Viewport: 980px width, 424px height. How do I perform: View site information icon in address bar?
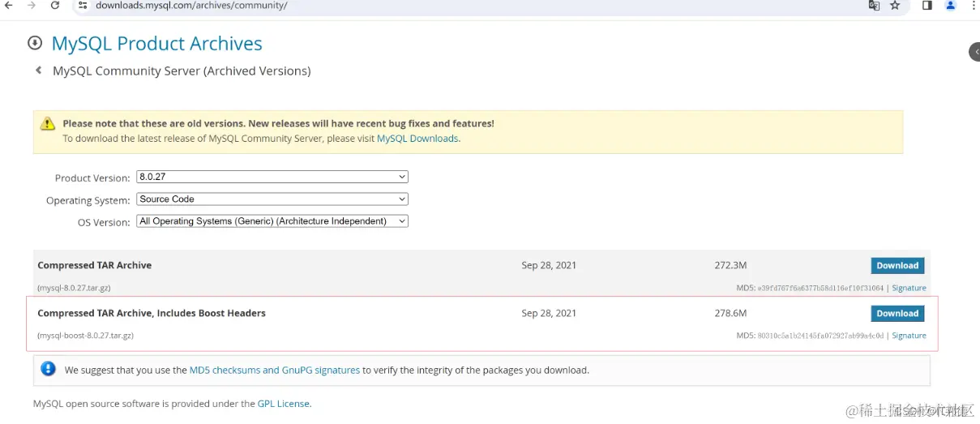83,6
